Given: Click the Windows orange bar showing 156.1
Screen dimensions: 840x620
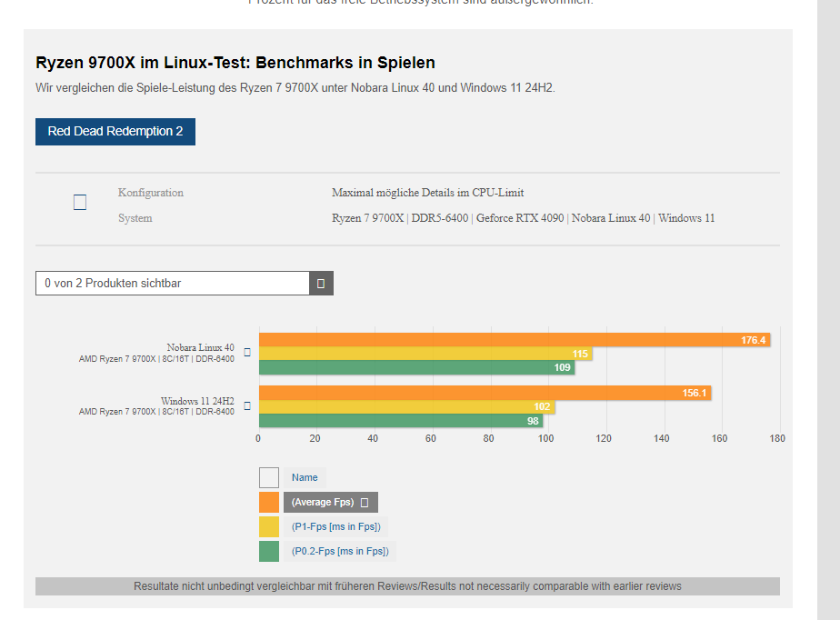Looking at the screenshot, I should click(485, 393).
